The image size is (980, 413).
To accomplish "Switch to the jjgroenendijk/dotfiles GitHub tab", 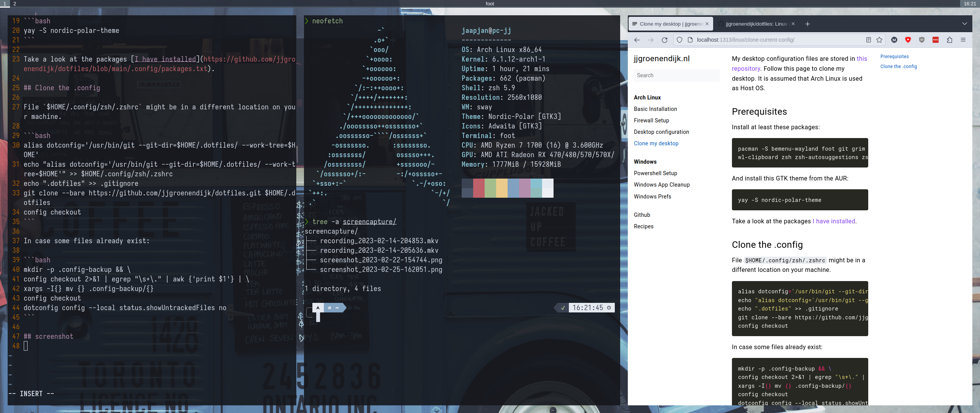I will [756, 24].
